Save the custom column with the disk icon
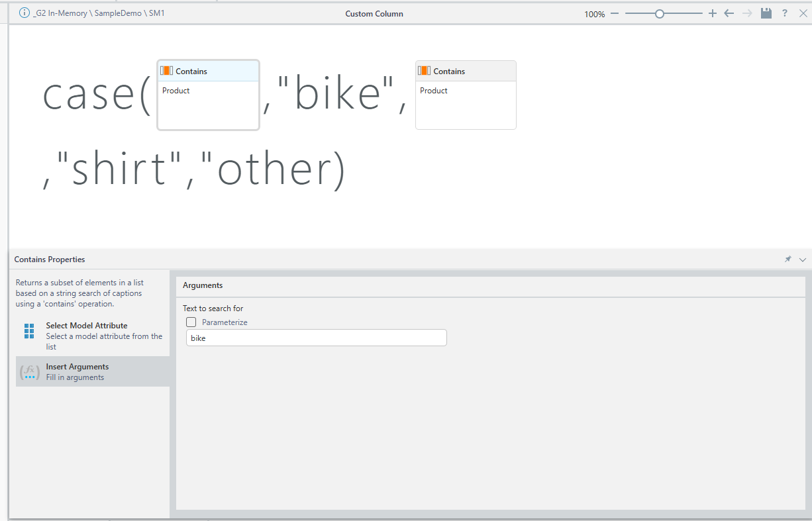Screen dimensions: 812x521 [766, 13]
